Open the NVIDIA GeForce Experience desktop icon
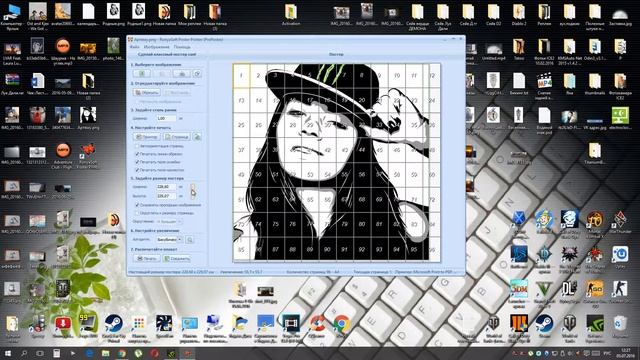Image resolution: width=640 pixels, height=360 pixels. (595, 327)
